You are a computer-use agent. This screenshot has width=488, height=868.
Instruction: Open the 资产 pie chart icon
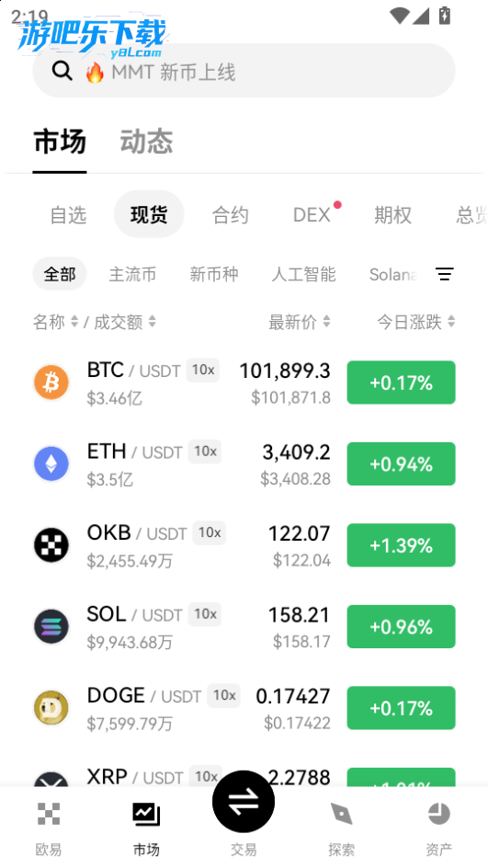pyautogui.click(x=438, y=814)
